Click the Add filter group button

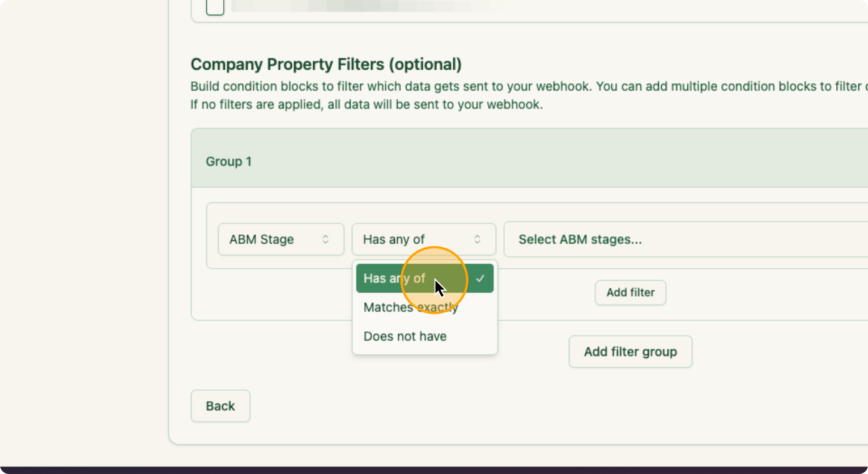coord(630,352)
